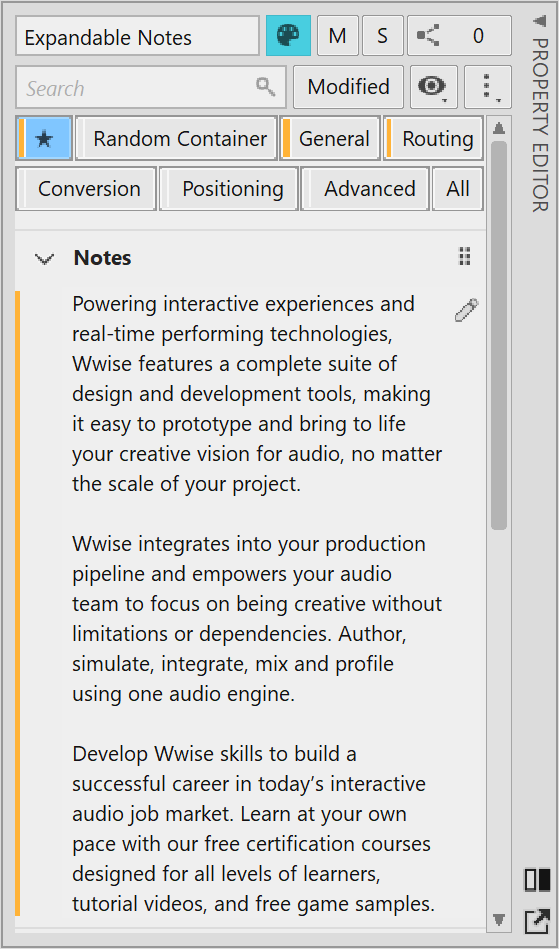The image size is (559, 949).
Task: Open the Positioning tab
Action: click(x=229, y=189)
